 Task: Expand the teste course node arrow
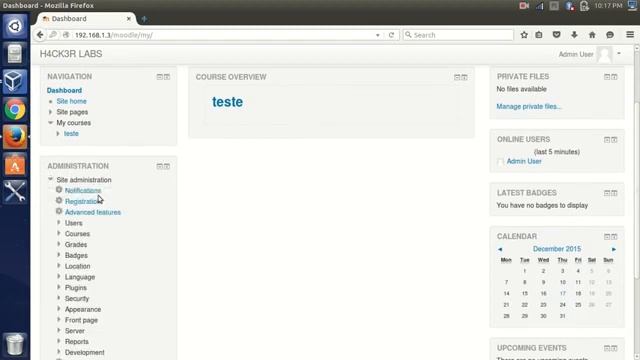pos(58,133)
